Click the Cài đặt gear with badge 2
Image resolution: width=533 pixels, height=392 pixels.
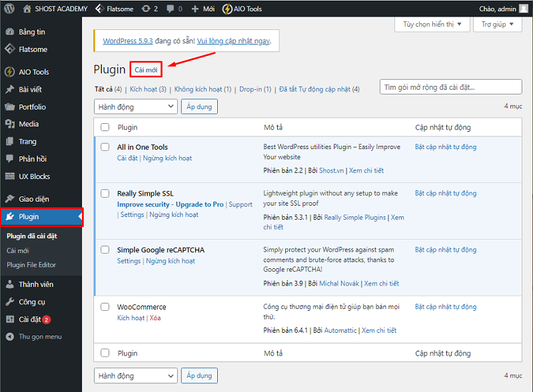tap(29, 319)
